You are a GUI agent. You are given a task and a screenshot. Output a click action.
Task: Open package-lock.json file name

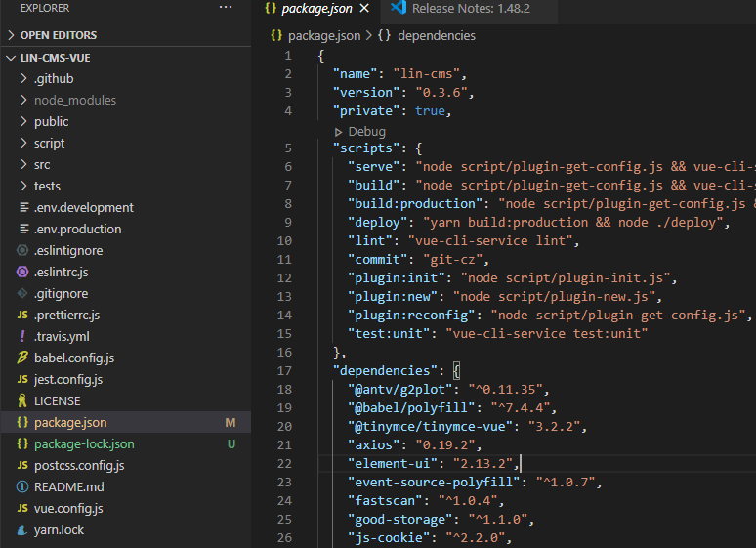(84, 444)
